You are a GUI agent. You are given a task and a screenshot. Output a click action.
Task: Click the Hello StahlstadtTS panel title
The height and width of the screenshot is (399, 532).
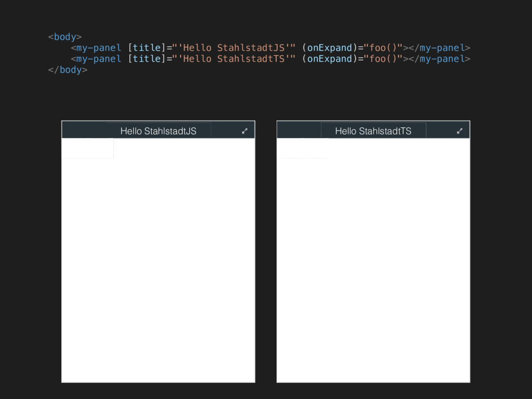click(373, 131)
